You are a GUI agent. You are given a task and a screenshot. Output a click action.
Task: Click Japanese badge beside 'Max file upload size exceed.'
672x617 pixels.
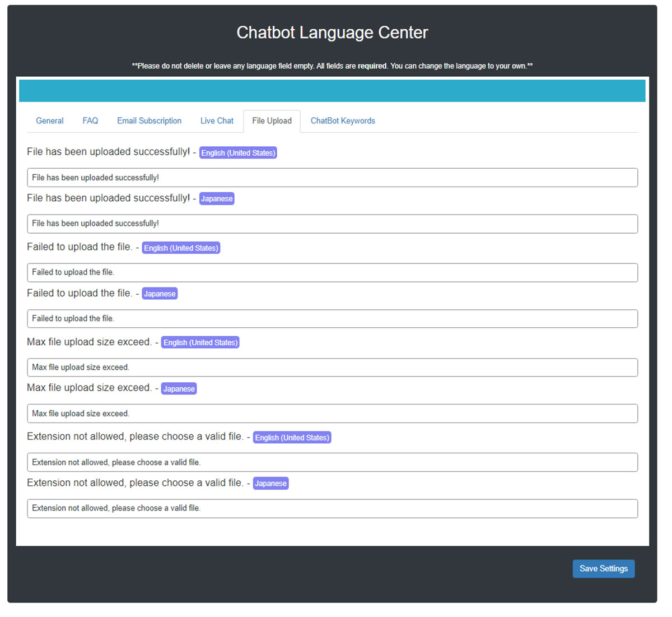[179, 389]
